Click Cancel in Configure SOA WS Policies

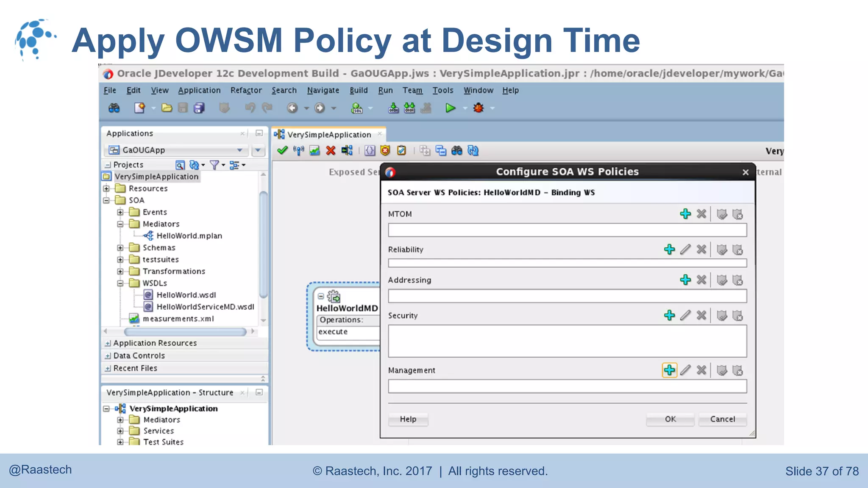pyautogui.click(x=723, y=419)
